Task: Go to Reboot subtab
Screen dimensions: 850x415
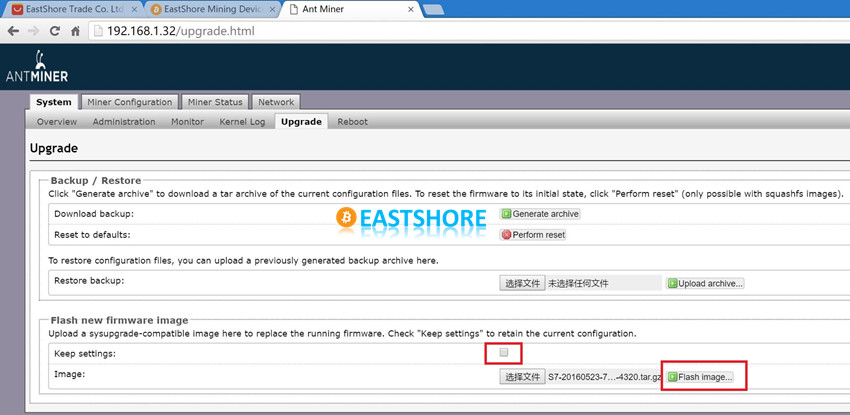Action: click(x=352, y=122)
